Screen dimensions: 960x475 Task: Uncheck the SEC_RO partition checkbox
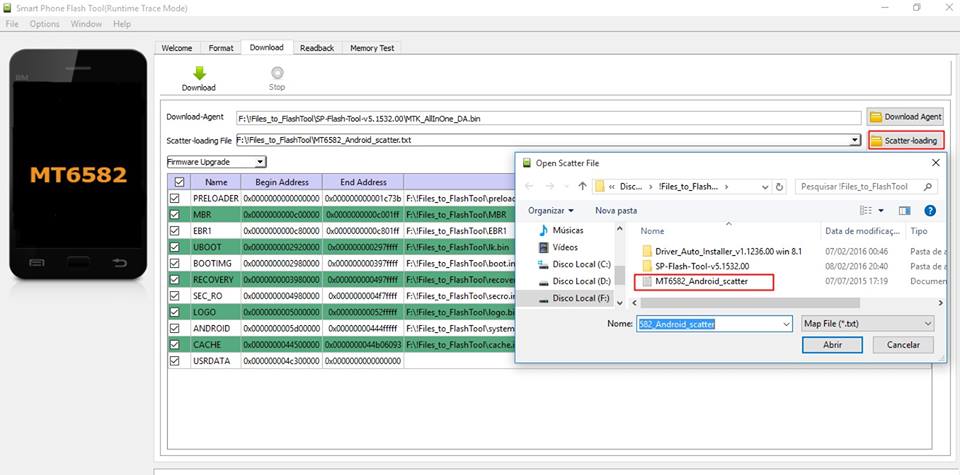click(x=174, y=296)
